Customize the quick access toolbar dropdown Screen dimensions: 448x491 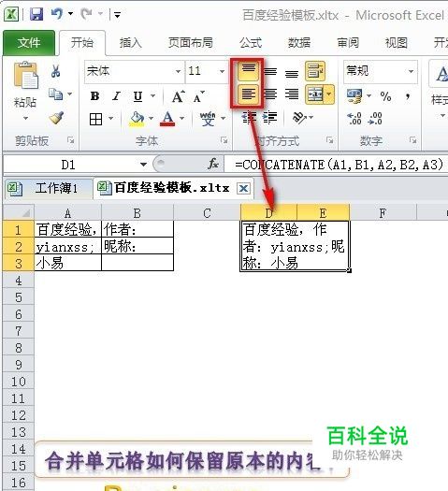click(118, 15)
